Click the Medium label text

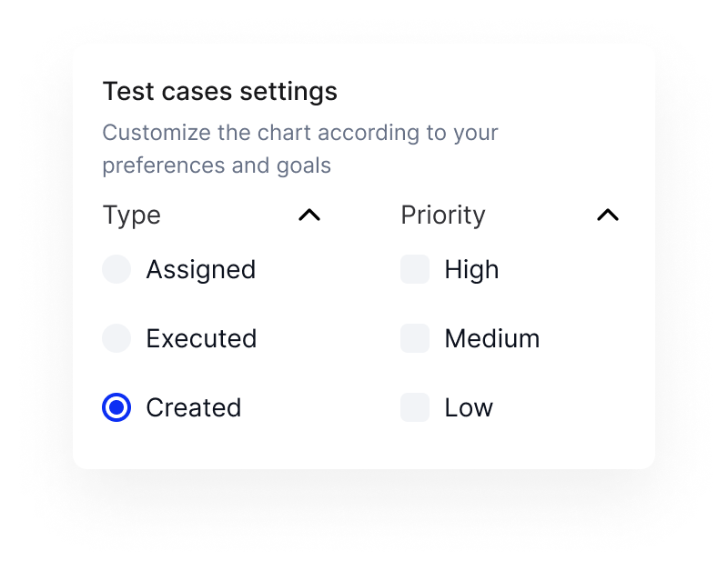point(492,338)
